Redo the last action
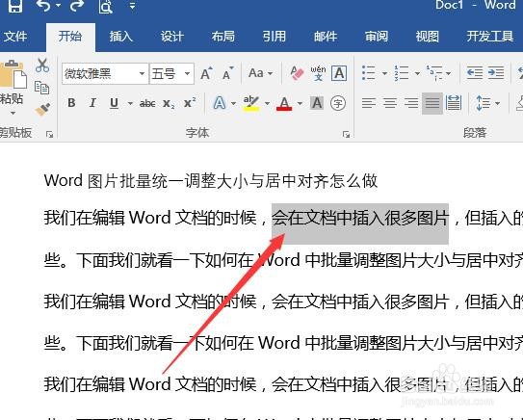523x420 pixels. (x=76, y=6)
